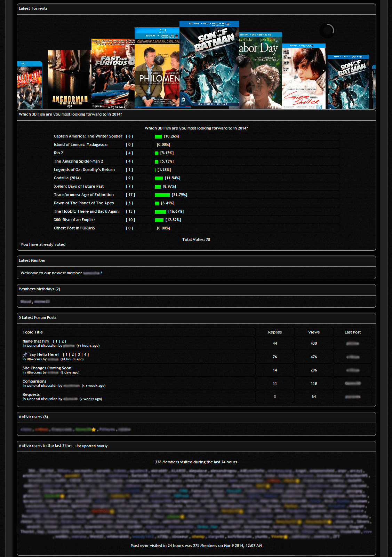This screenshot has height=557, width=392.
Task: Open the rightmost Son of Batman cover
Action: pos(348,82)
